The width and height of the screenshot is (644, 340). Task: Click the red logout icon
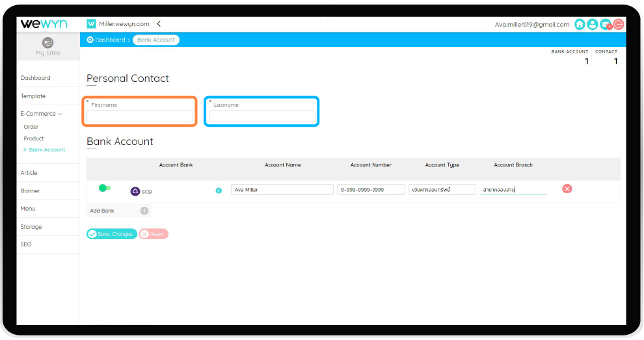618,25
